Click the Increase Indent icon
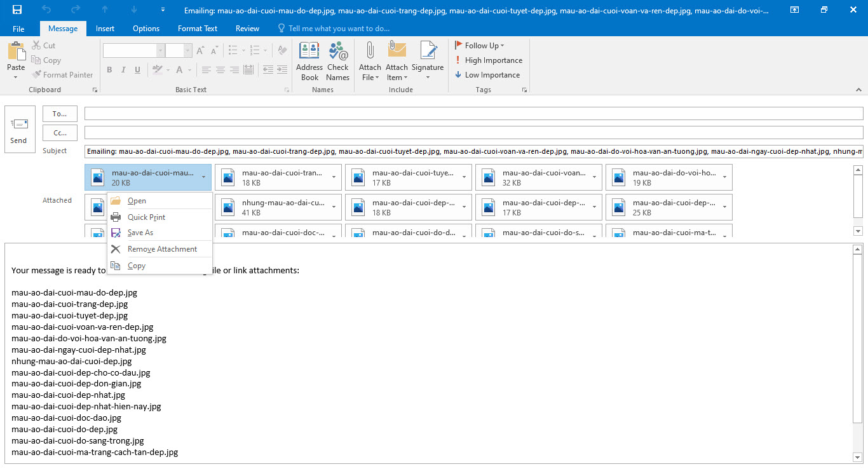This screenshot has width=868, height=469. click(283, 70)
